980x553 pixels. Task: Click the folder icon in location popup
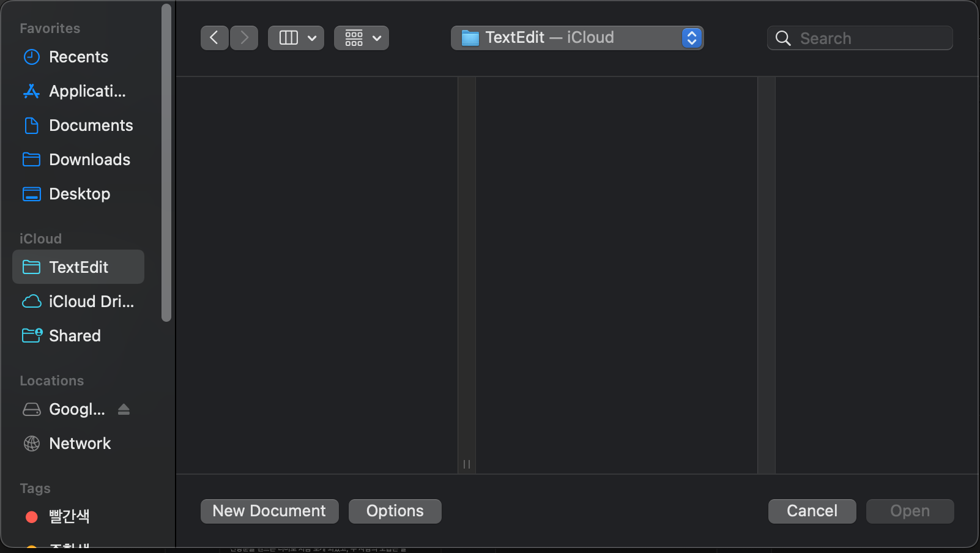click(x=470, y=38)
